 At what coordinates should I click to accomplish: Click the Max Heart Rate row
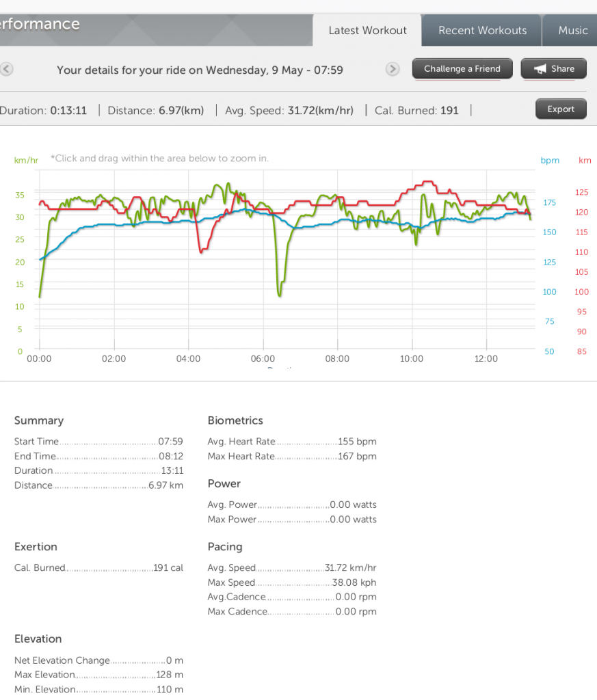pos(291,457)
